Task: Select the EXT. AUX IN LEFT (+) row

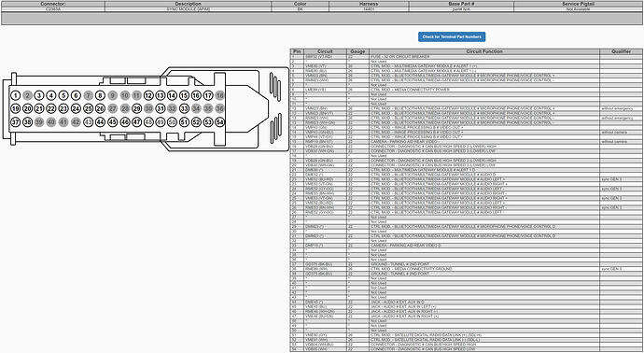Action: pos(466,306)
